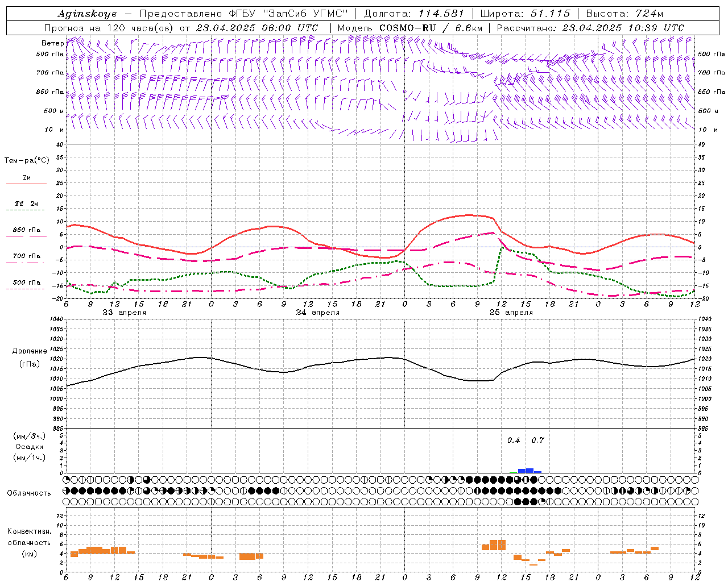Select the (мм/1ч.) precipitation unit label

point(30,458)
